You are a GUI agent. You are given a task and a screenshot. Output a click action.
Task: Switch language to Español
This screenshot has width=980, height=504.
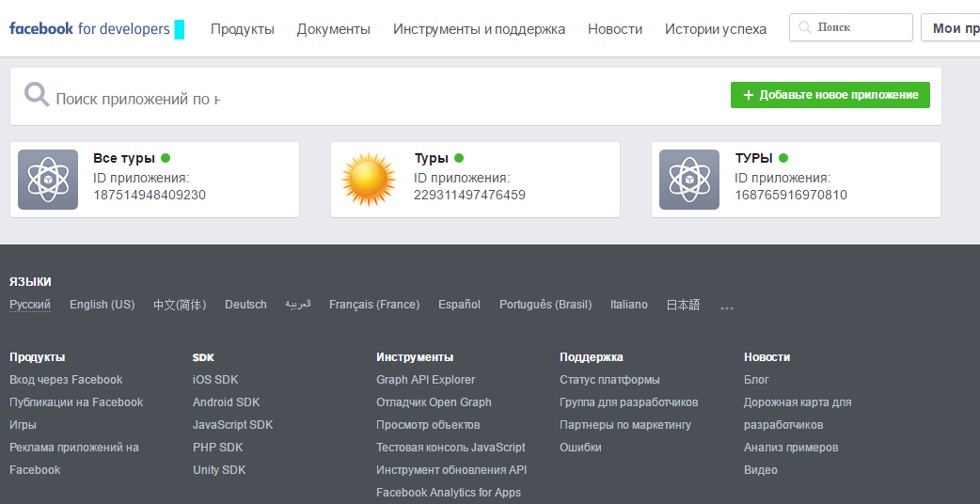(459, 305)
